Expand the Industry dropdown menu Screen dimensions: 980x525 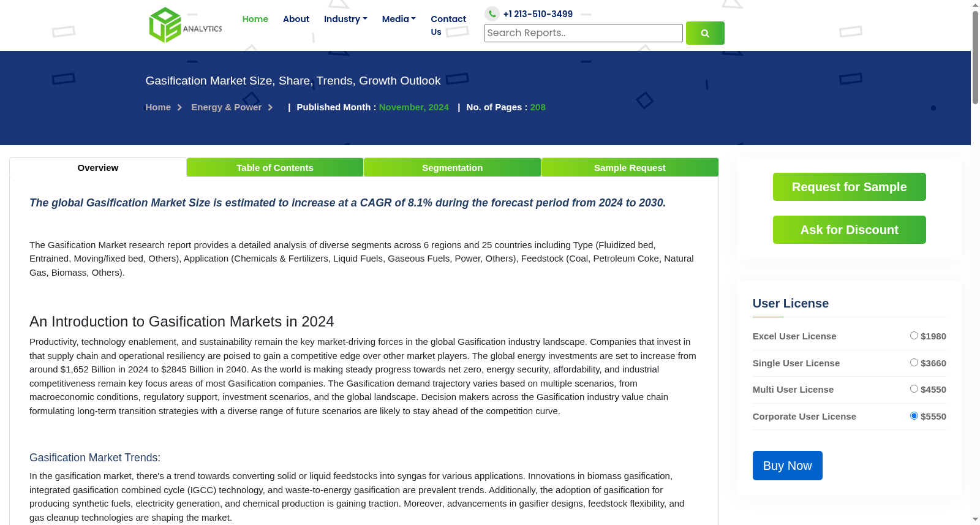[345, 19]
